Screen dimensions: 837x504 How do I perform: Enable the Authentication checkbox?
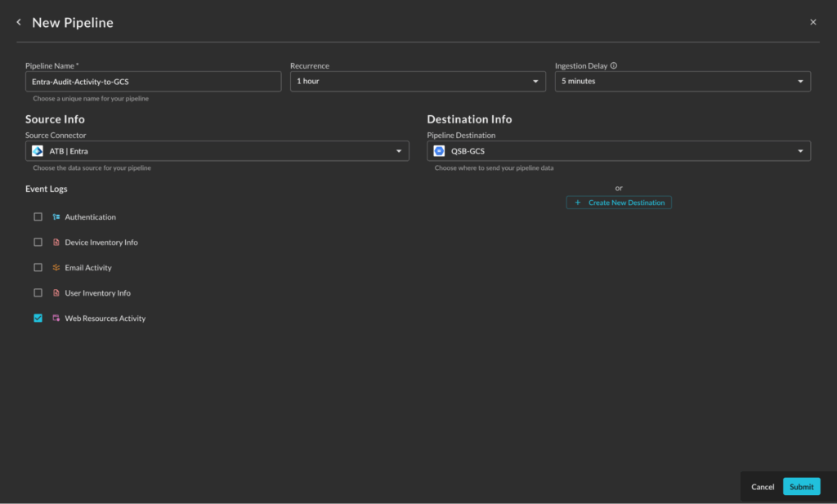tap(38, 217)
